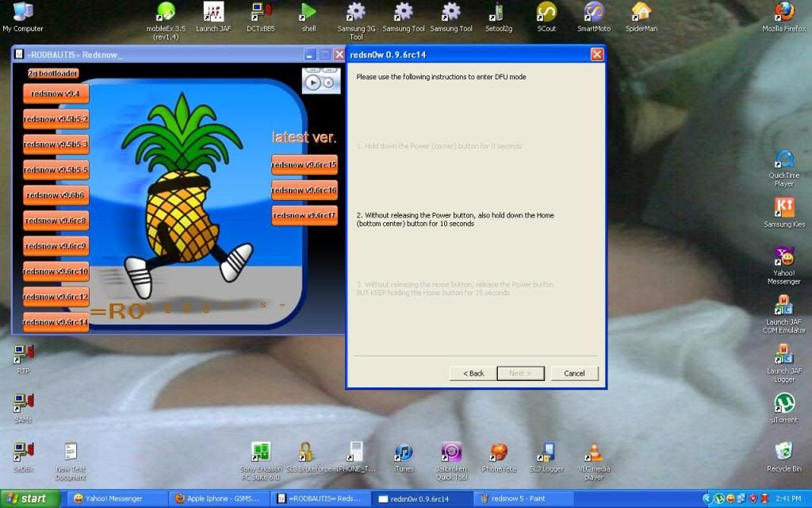Open the SL3 Logger shortcut

(x=546, y=457)
